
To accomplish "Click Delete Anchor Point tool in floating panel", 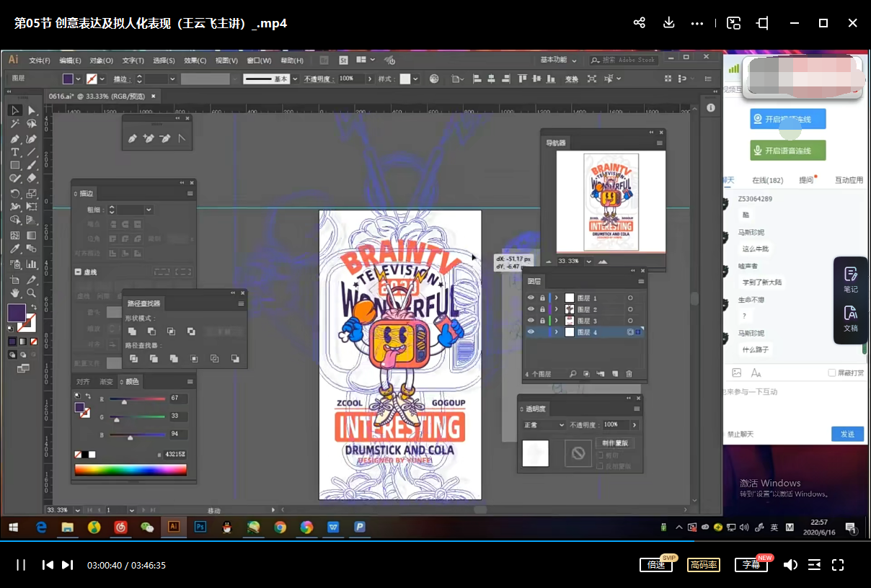I will [x=165, y=138].
